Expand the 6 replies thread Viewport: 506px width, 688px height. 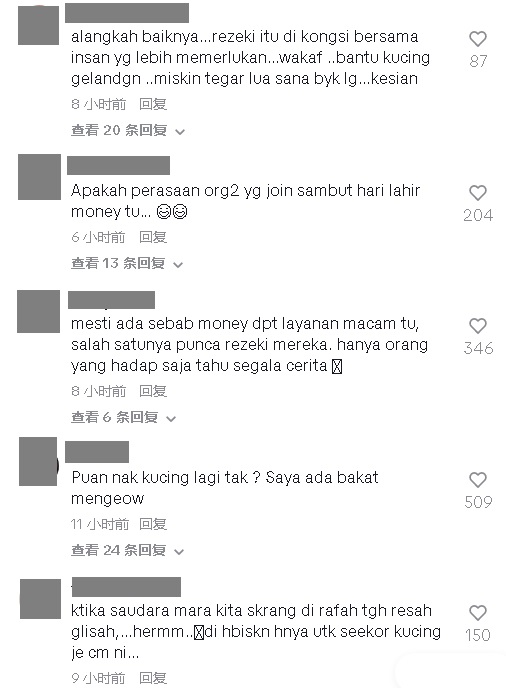click(x=123, y=417)
